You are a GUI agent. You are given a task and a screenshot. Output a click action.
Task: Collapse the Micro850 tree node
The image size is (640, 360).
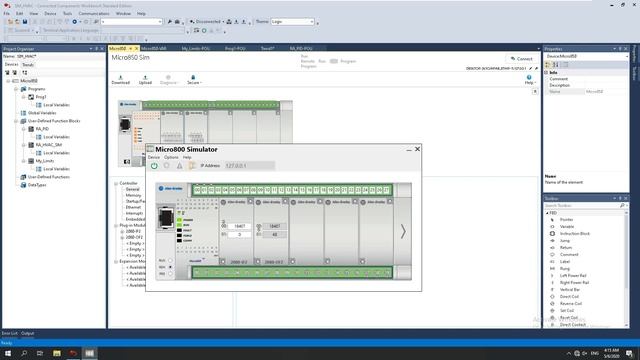point(8,81)
